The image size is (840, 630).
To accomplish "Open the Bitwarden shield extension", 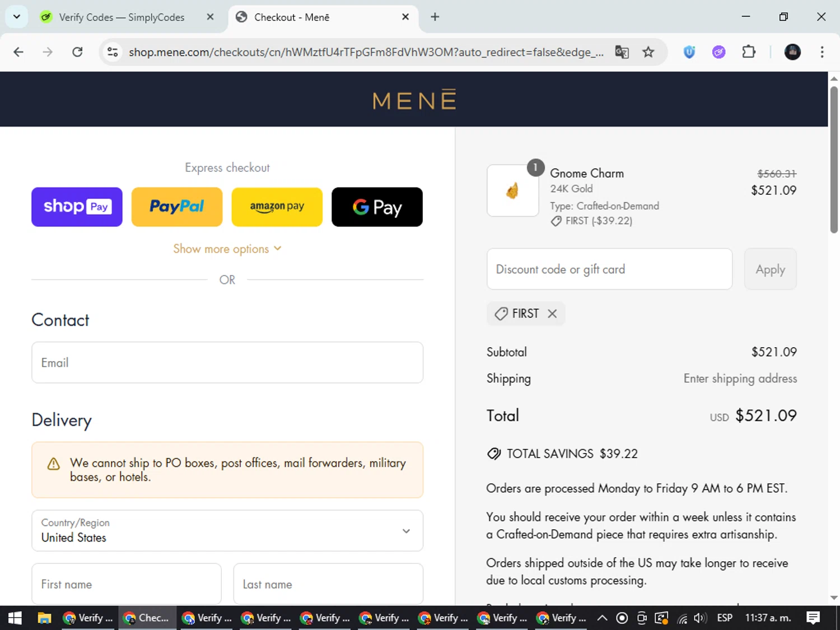I will [689, 52].
